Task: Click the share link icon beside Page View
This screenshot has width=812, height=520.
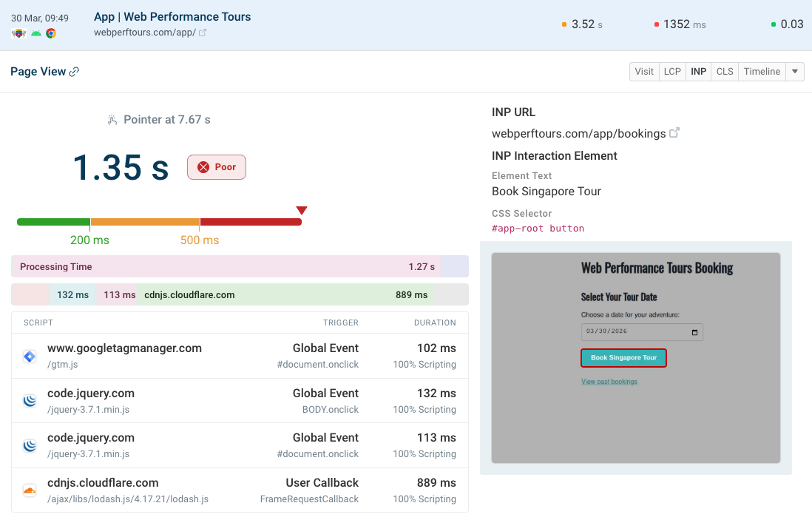Action: pos(72,71)
